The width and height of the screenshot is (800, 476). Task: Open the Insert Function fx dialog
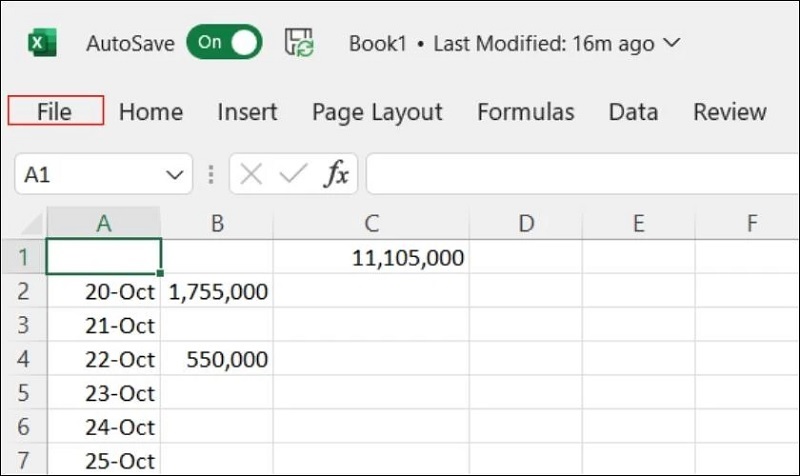[336, 175]
